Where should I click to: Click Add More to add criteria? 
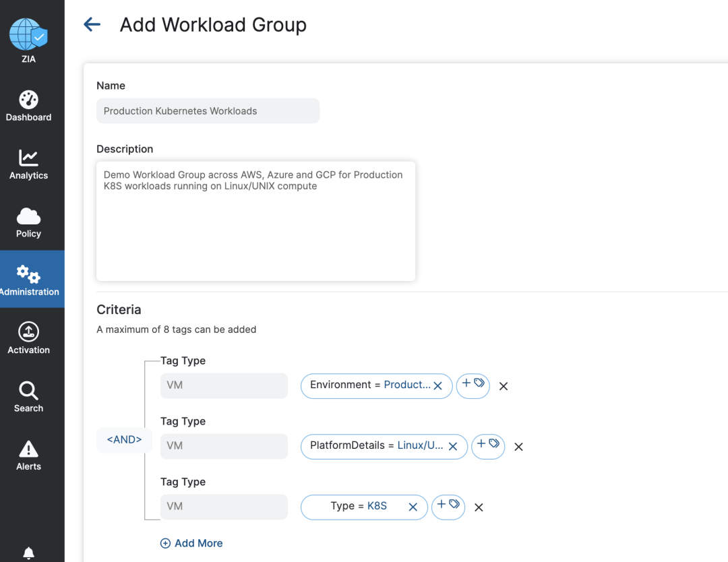(x=191, y=543)
